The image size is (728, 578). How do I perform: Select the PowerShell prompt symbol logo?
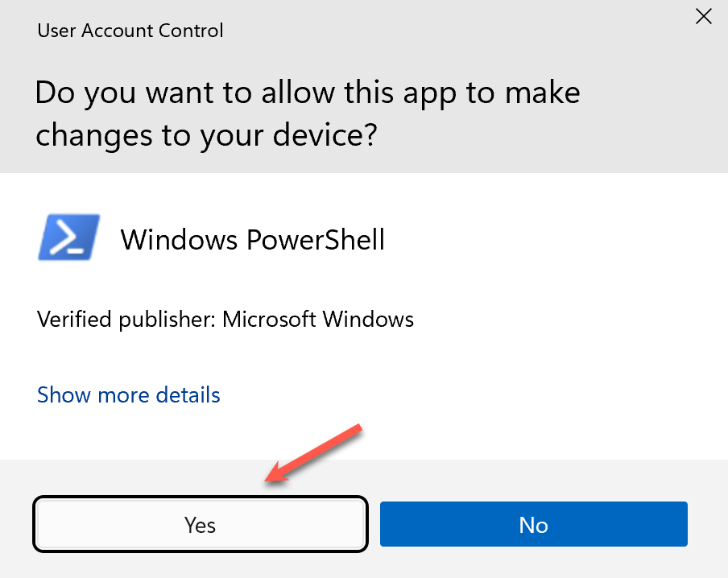[68, 237]
